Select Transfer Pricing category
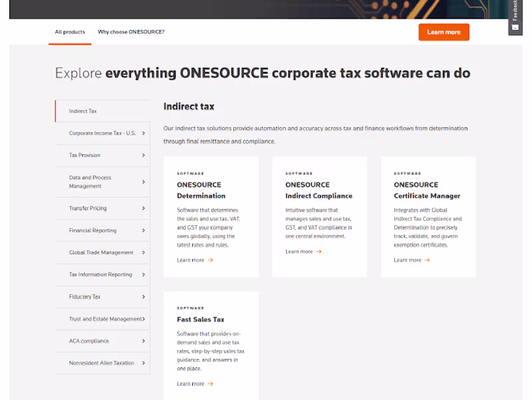This screenshot has height=400, width=532. pyautogui.click(x=102, y=208)
